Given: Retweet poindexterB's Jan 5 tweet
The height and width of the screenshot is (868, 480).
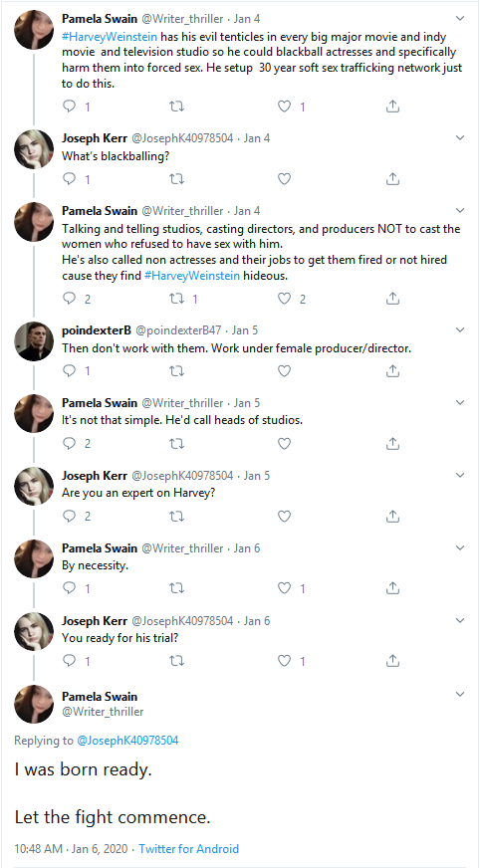Looking at the screenshot, I should pos(176,370).
